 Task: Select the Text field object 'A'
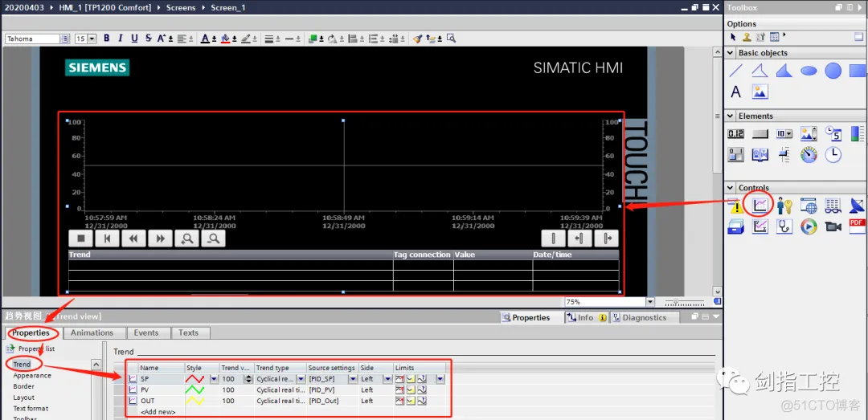735,92
